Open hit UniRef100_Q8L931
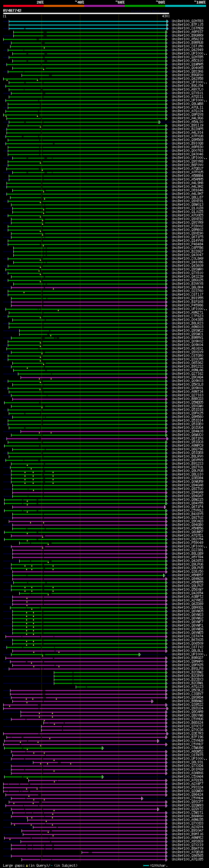Screen dimensions: 209x868 [x=187, y=762]
